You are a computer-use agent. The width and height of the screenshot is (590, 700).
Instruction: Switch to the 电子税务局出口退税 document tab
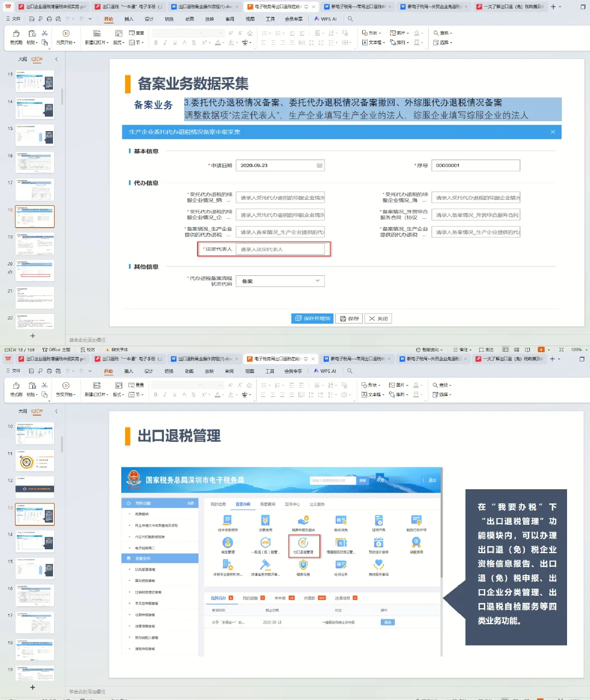(273, 7)
